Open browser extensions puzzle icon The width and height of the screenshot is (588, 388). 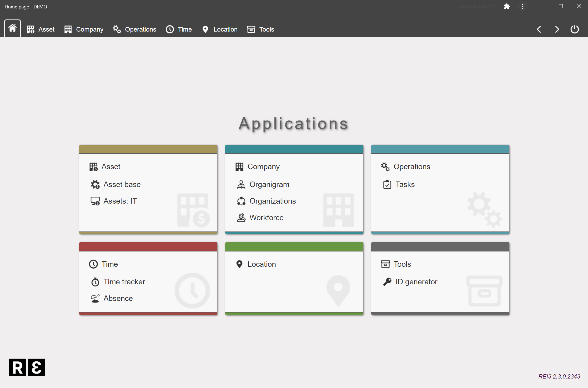coord(507,7)
